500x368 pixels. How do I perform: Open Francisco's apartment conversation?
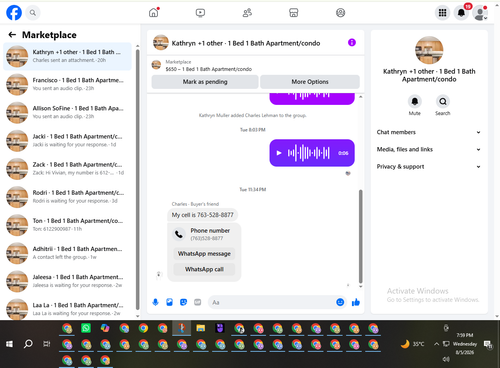pyautogui.click(x=67, y=84)
